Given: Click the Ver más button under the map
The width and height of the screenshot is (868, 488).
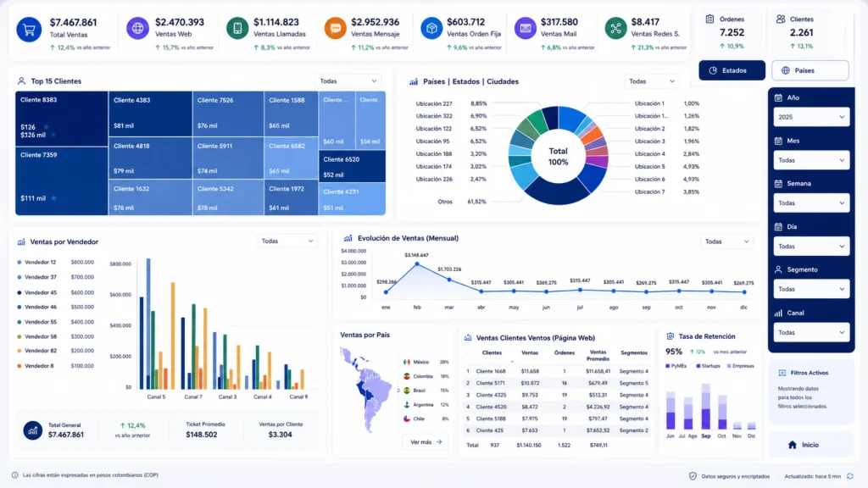Looking at the screenshot, I should point(426,442).
